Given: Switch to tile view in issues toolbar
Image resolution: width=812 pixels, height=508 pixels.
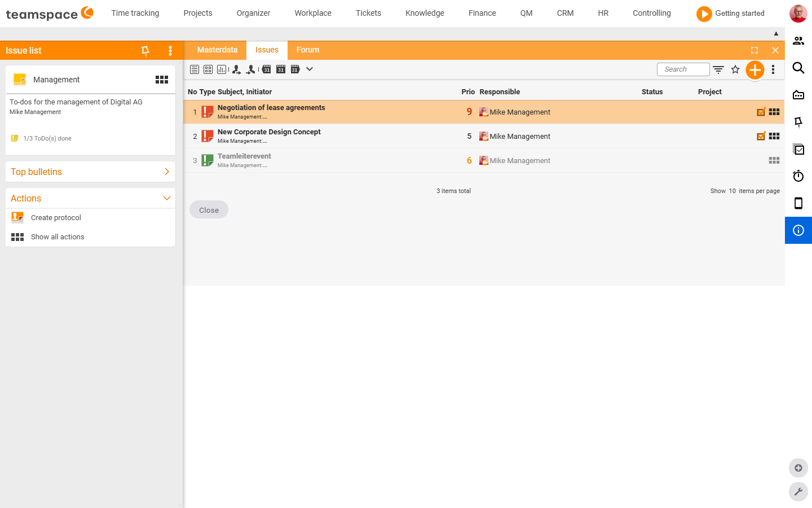Looking at the screenshot, I should (x=208, y=69).
